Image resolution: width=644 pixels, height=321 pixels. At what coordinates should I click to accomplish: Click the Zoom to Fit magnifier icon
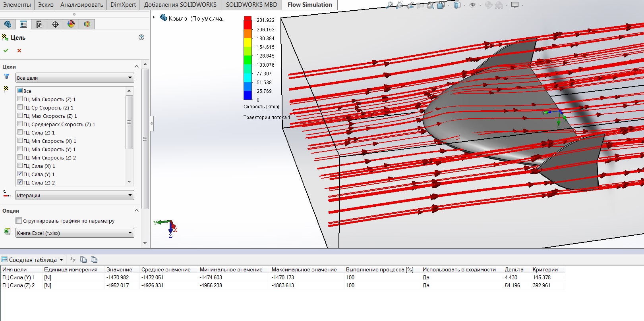[390, 5]
